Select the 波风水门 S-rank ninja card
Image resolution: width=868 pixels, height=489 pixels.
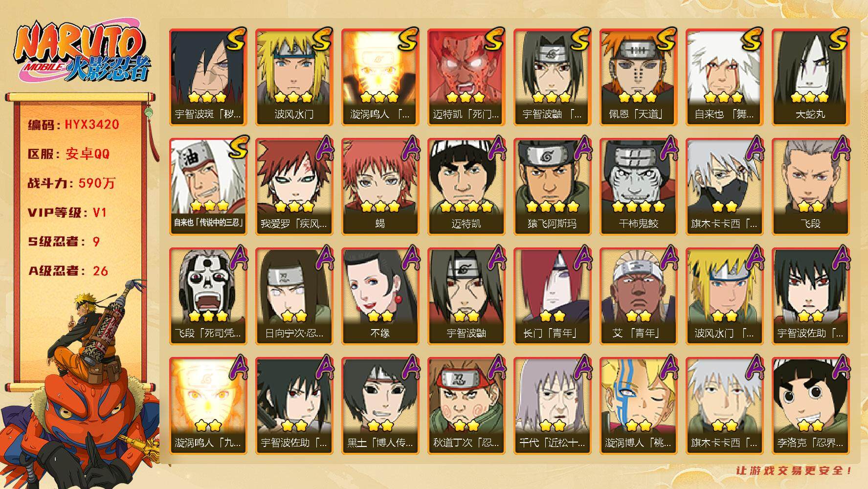pyautogui.click(x=294, y=77)
